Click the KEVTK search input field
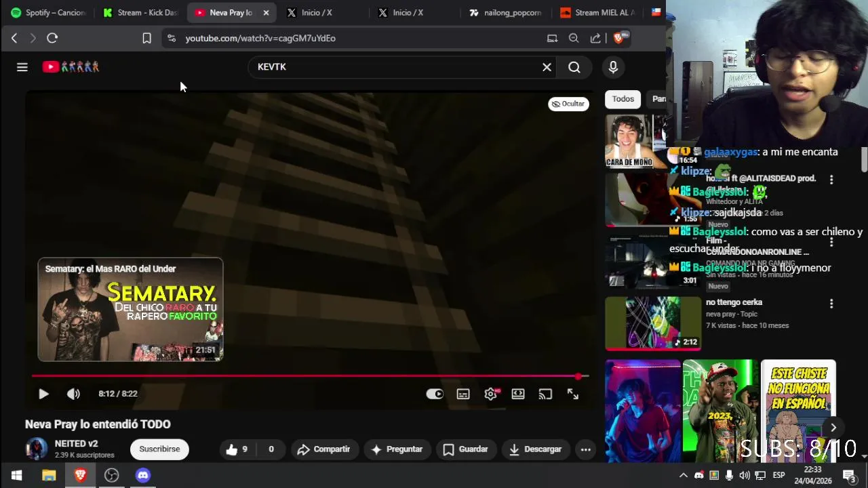Screen dimensions: 868x488 pyautogui.click(x=397, y=67)
